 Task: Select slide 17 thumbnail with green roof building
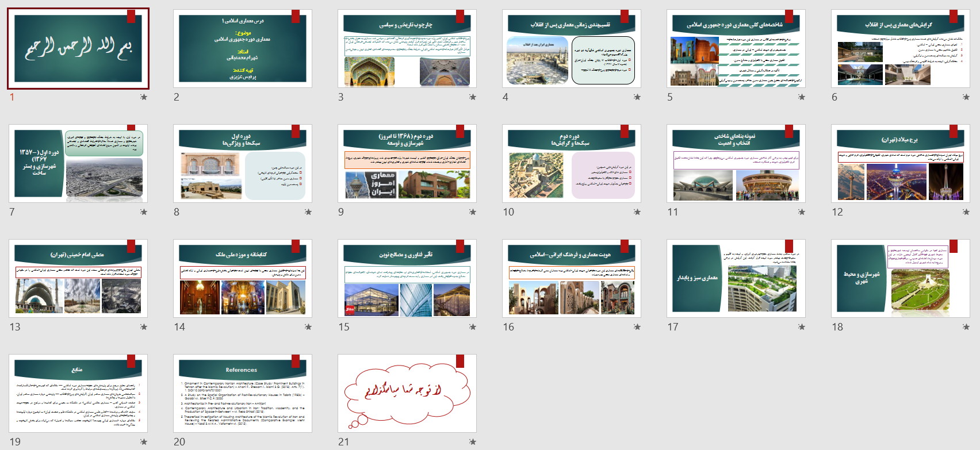pyautogui.click(x=736, y=278)
